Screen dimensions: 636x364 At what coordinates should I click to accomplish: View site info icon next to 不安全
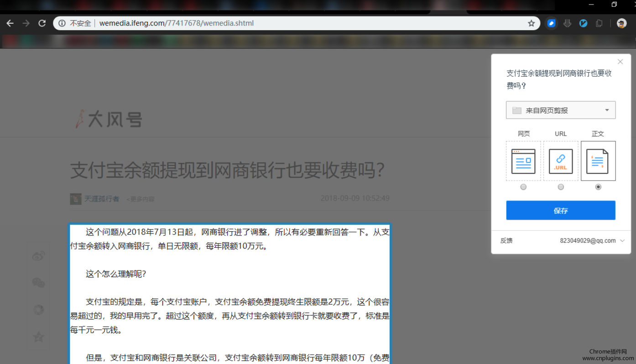click(62, 23)
